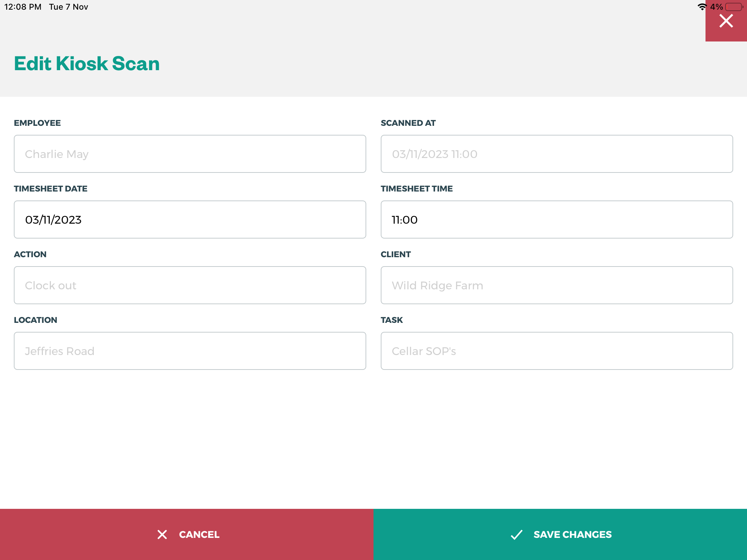Screen dimensions: 747x560
Task: Edit the Timesheet Time field
Action: [x=556, y=220]
